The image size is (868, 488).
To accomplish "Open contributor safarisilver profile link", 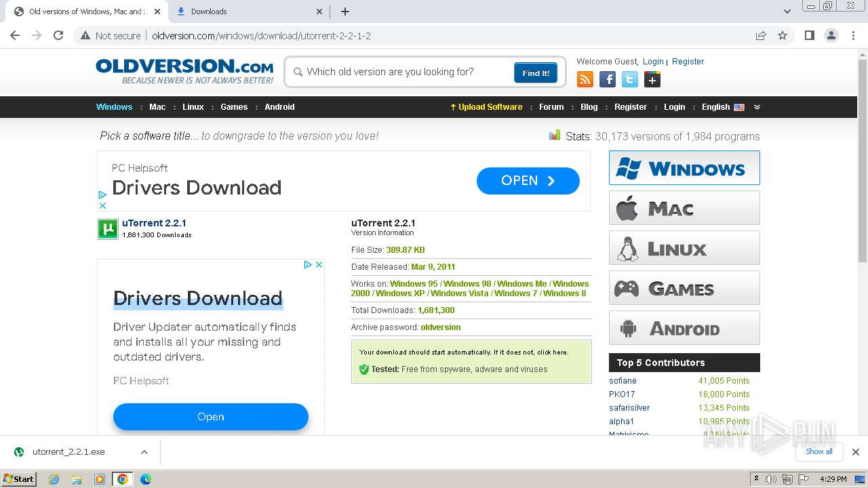I will pyautogui.click(x=629, y=408).
